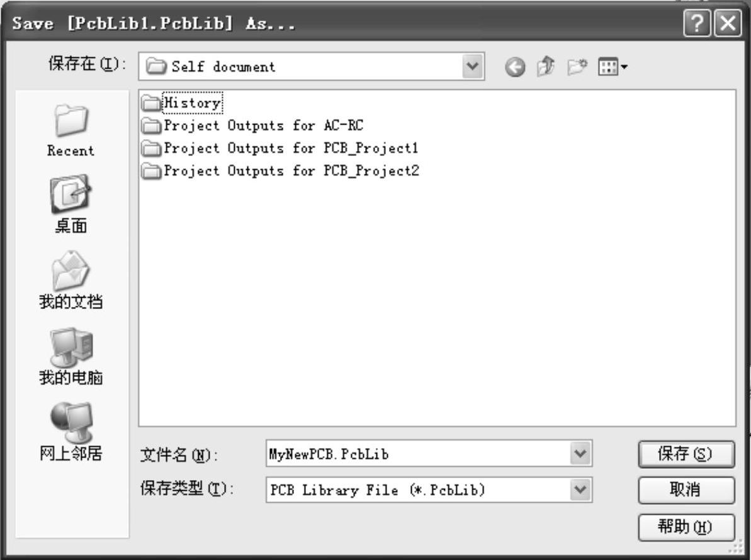751x560 pixels.
Task: Open the view menu icon
Action: pyautogui.click(x=613, y=67)
